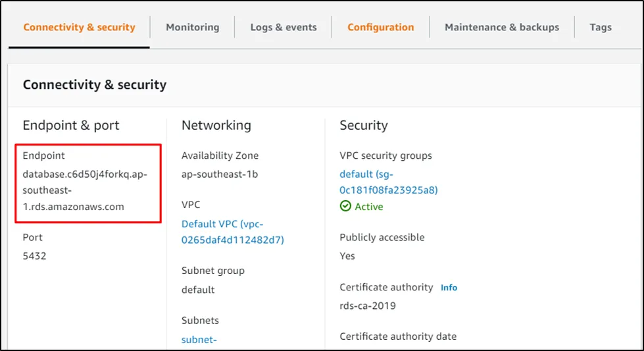Select the Connectivity & security tab

pos(79,27)
